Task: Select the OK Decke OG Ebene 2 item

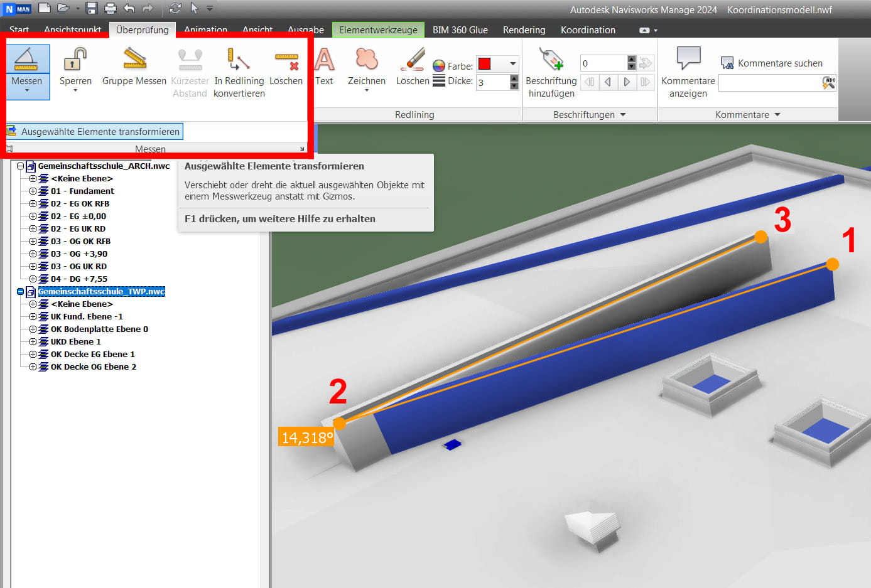Action: pyautogui.click(x=93, y=367)
